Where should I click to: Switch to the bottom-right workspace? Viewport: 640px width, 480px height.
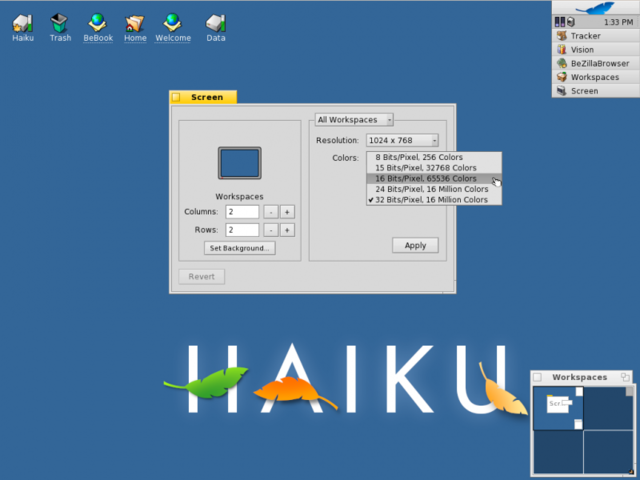click(x=609, y=451)
